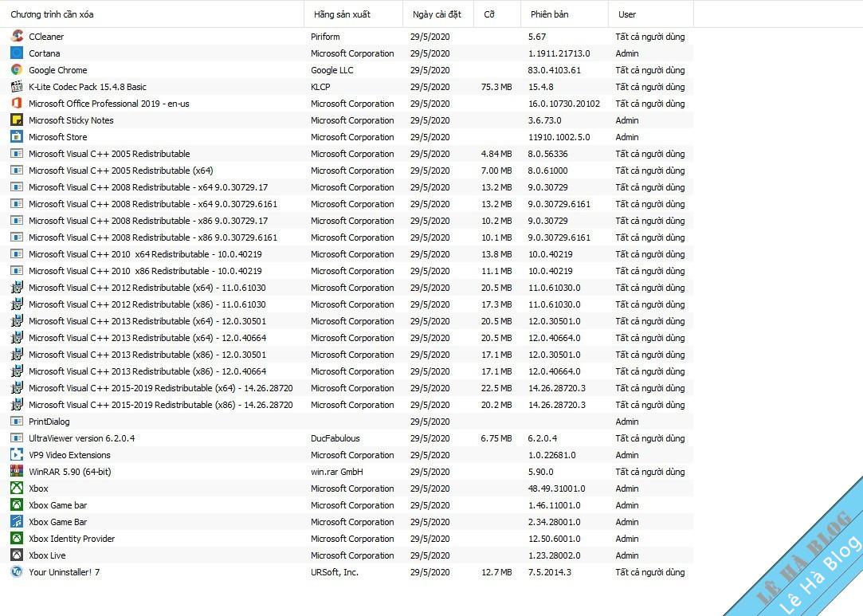863x616 pixels.
Task: Click 'URSoft, Inc.' publisher cell
Action: tap(335, 572)
